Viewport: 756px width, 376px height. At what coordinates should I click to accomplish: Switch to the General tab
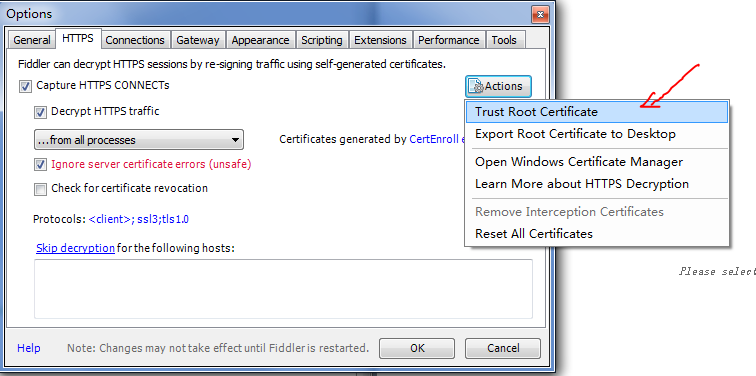[32, 40]
